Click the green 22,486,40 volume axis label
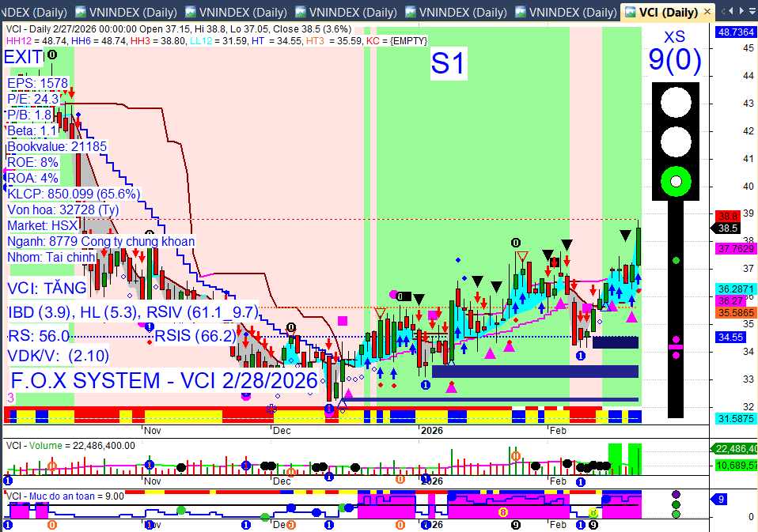758x532 pixels. pos(737,449)
